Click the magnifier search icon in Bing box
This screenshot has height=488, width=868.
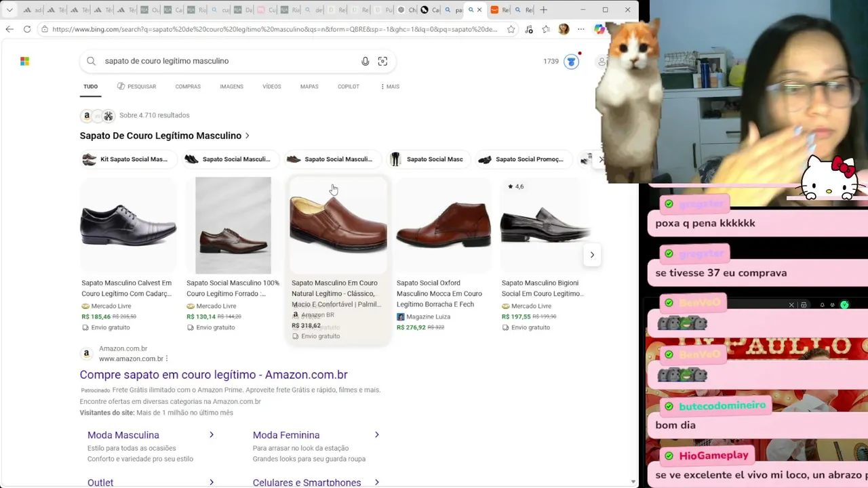coord(92,61)
